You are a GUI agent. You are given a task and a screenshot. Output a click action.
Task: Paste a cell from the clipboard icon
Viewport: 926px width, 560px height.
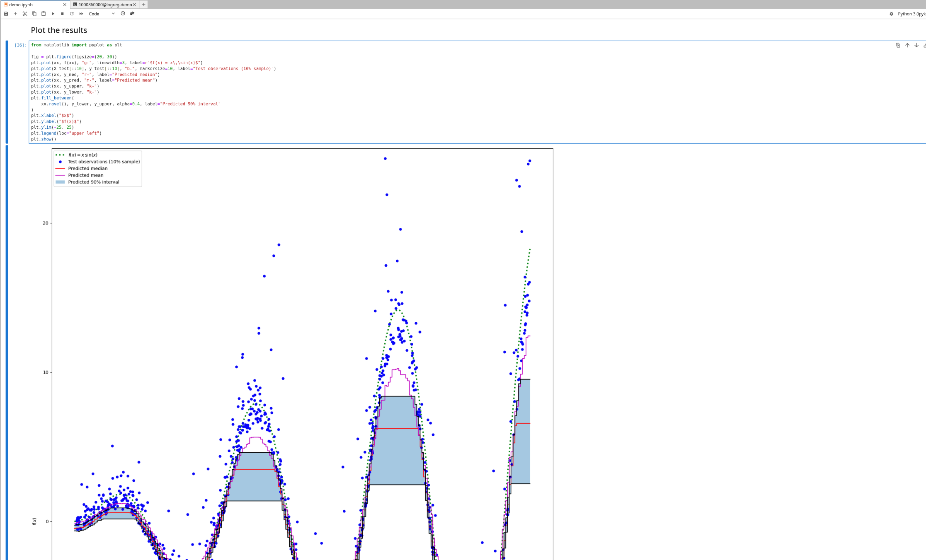point(44,14)
